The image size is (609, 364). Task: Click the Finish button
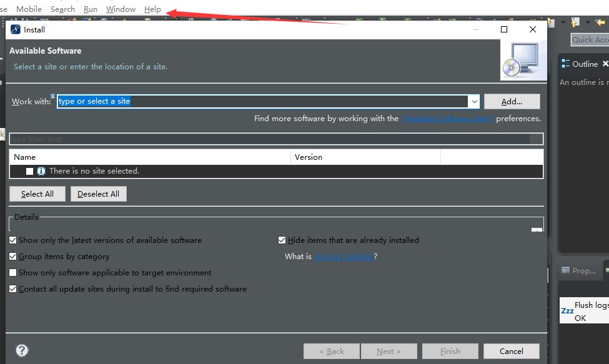(x=450, y=351)
